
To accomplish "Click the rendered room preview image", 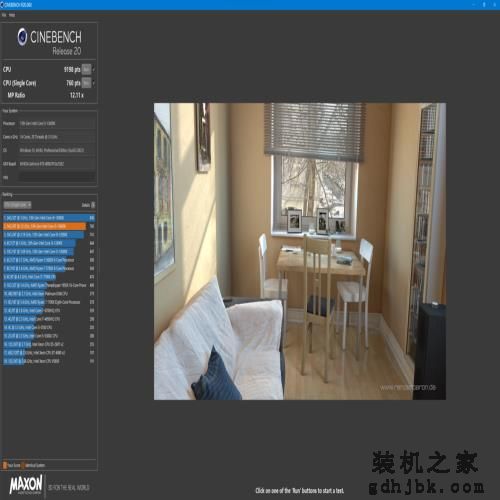I will [300, 251].
